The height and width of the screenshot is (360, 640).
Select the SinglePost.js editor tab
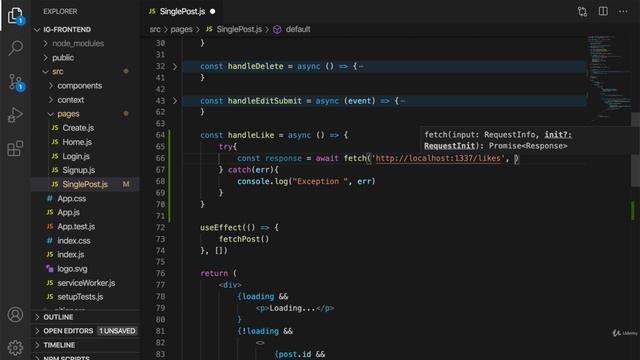point(182,11)
